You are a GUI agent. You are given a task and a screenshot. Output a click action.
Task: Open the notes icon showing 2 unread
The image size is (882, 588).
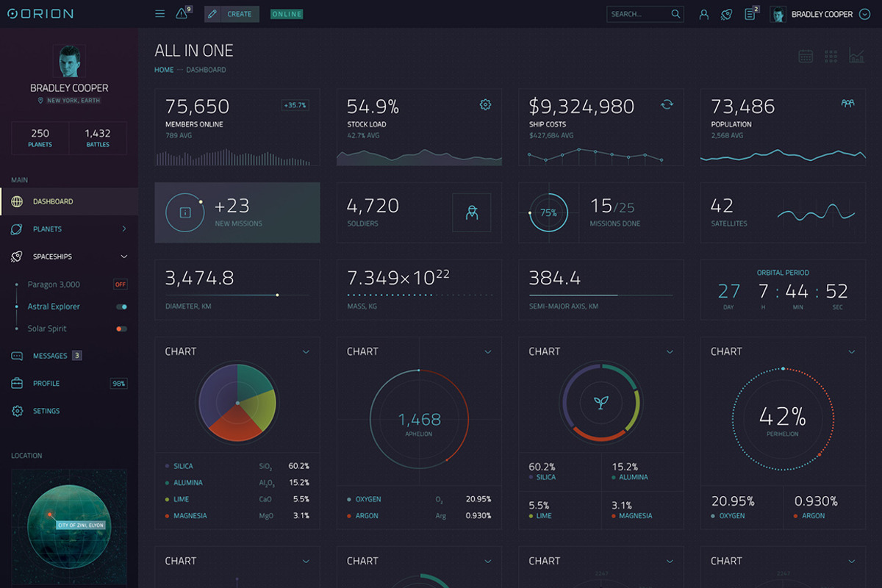click(x=750, y=14)
